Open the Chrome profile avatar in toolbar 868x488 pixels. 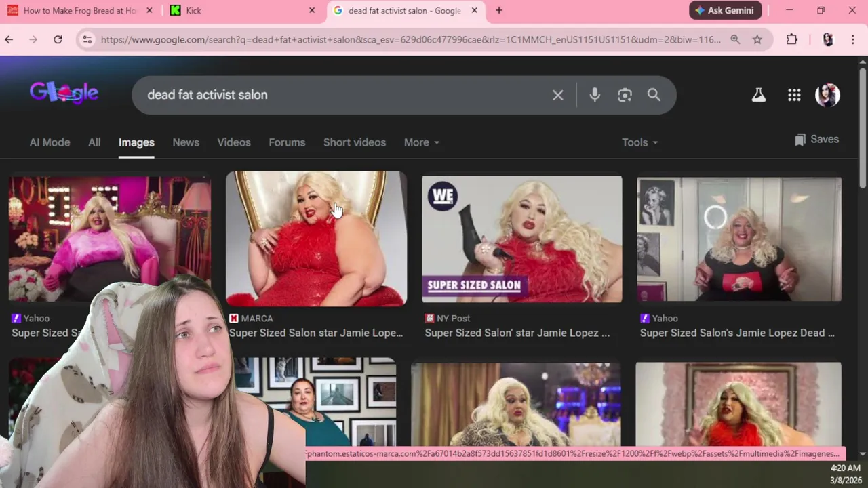[828, 40]
